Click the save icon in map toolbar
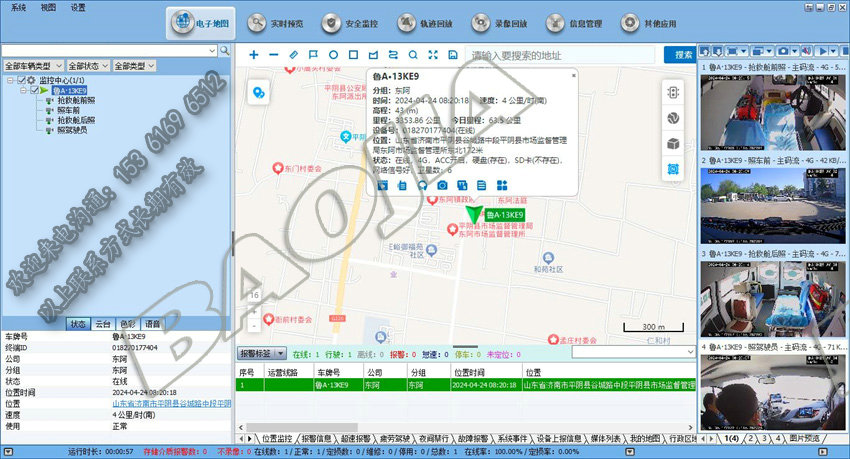This screenshot has height=459, width=850. click(x=453, y=54)
